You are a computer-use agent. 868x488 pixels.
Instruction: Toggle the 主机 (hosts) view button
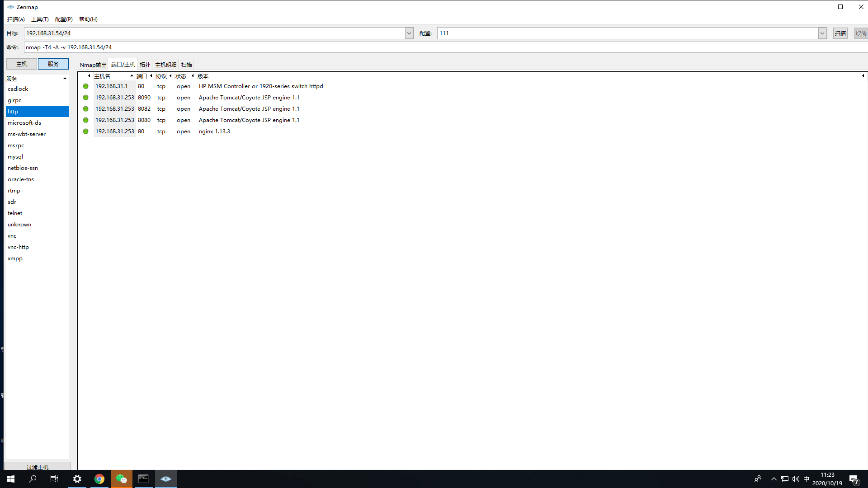click(21, 64)
